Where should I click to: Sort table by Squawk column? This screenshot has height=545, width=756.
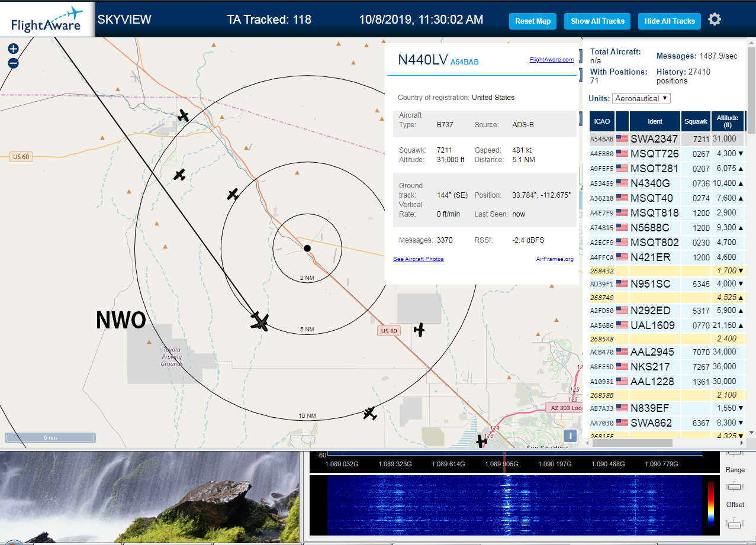click(696, 121)
